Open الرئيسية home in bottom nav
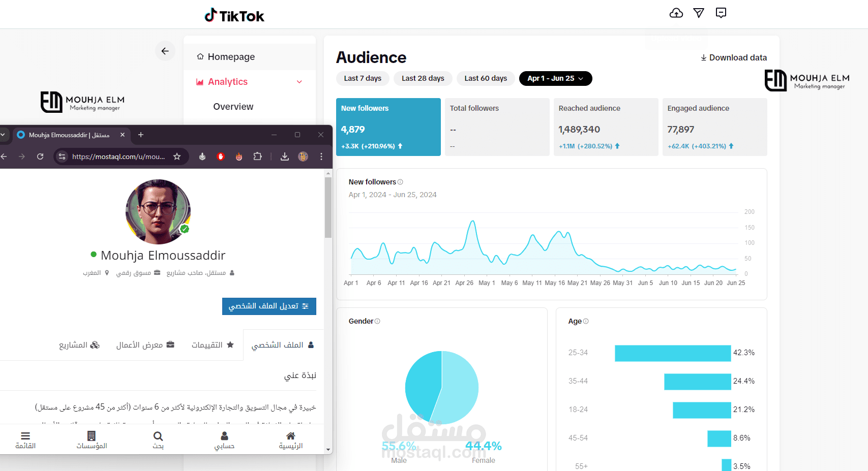 [x=291, y=440]
